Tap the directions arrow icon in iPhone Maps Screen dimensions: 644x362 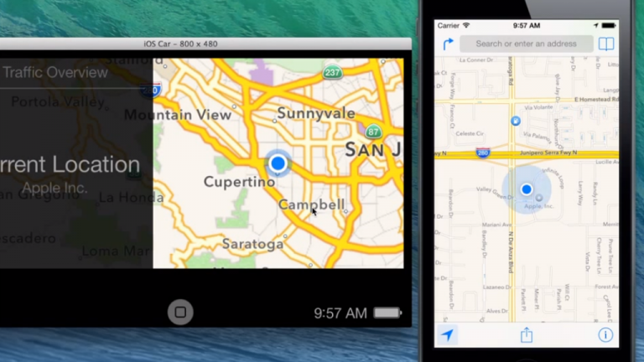click(x=448, y=44)
